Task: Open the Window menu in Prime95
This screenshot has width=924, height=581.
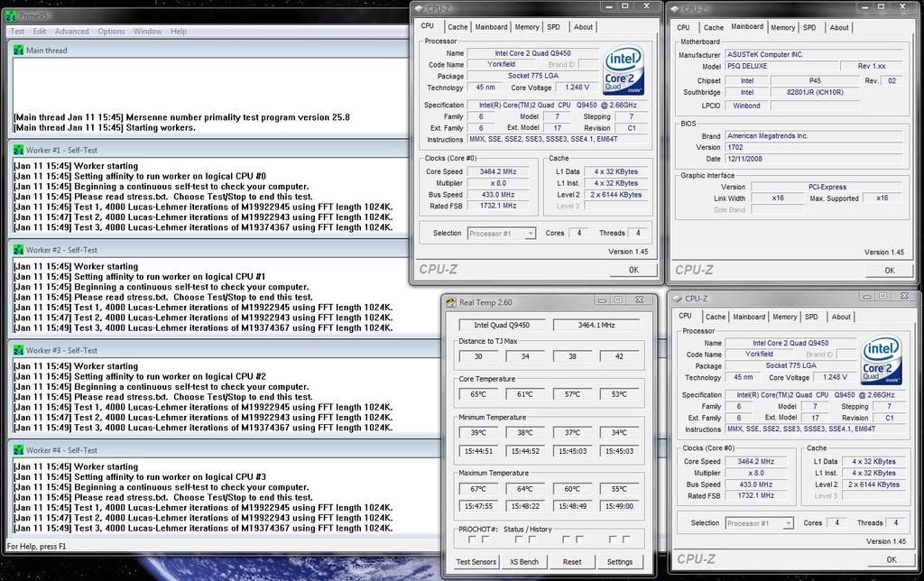Action: click(147, 32)
